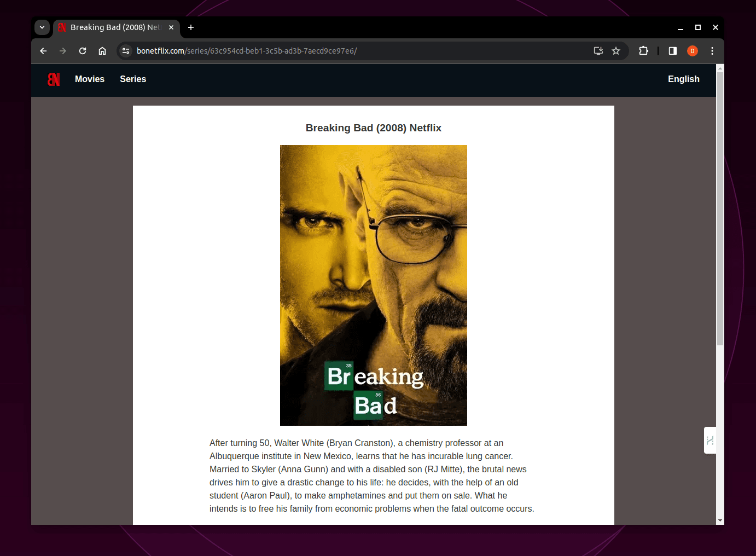Viewport: 756px width, 556px height.
Task: Open the Series menu item
Action: (133, 79)
